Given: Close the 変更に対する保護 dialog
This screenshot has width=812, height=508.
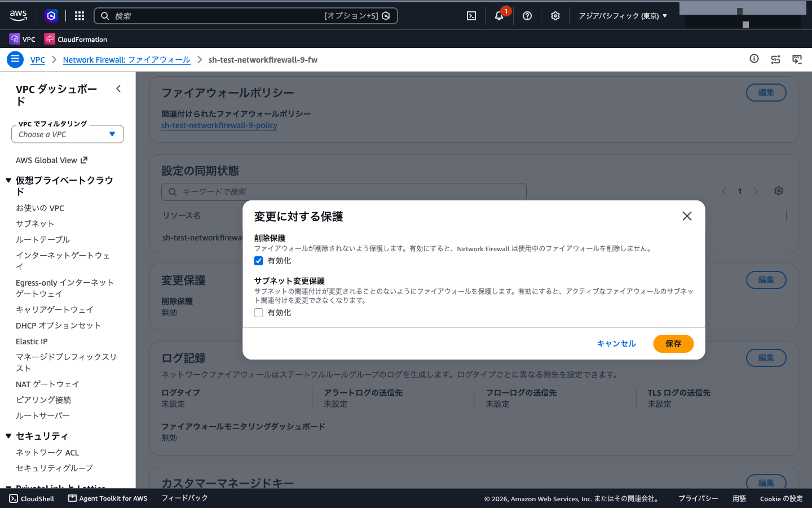Looking at the screenshot, I should tap(687, 216).
